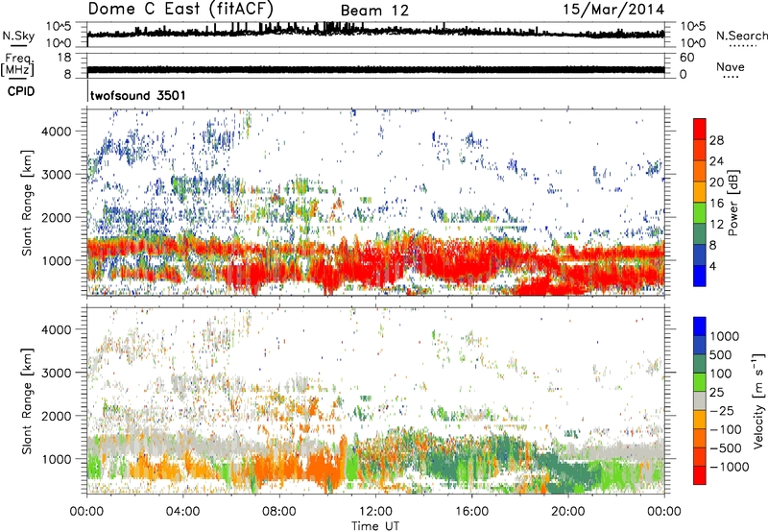This screenshot has height=532, width=768.
Task: Click the 'Power [dB]' color bar label
Action: (x=732, y=203)
